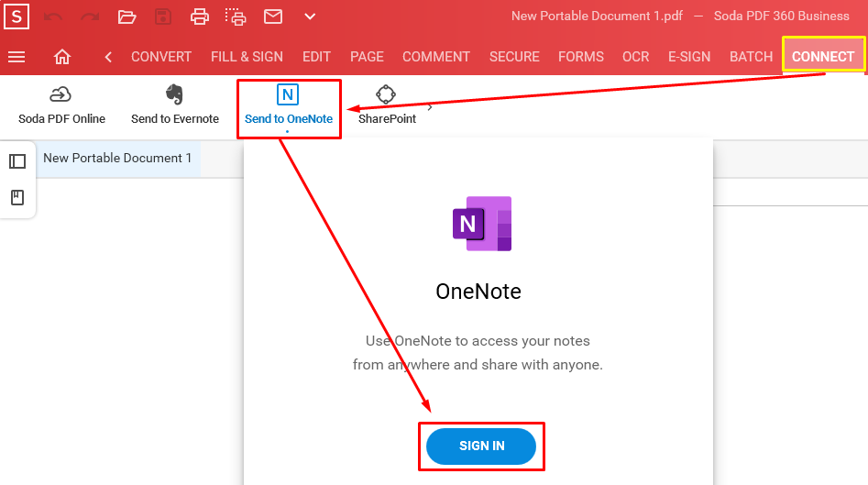Print the document
Screen dimensions: 868x485
coord(200,17)
